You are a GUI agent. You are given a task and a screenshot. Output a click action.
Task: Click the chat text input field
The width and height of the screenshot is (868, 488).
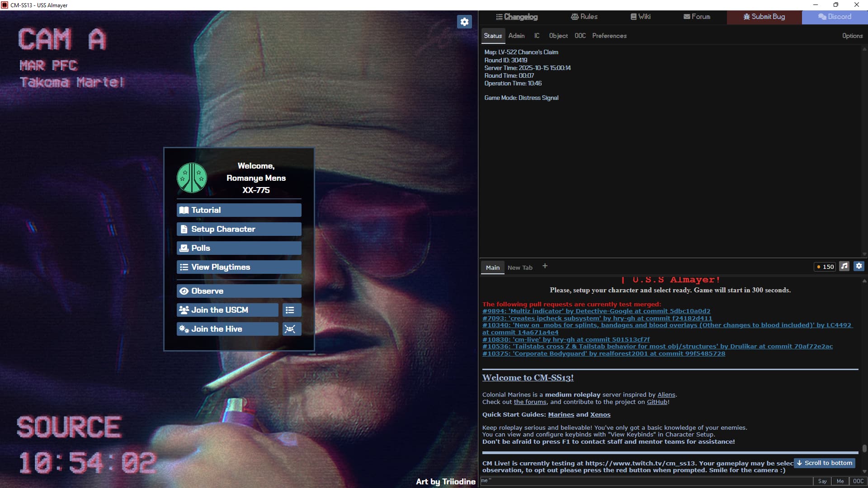point(646,481)
